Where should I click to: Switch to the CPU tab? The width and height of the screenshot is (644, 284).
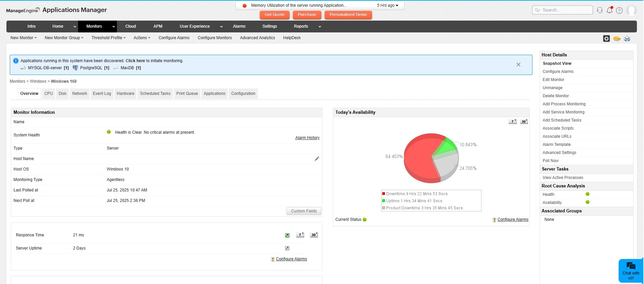click(49, 94)
